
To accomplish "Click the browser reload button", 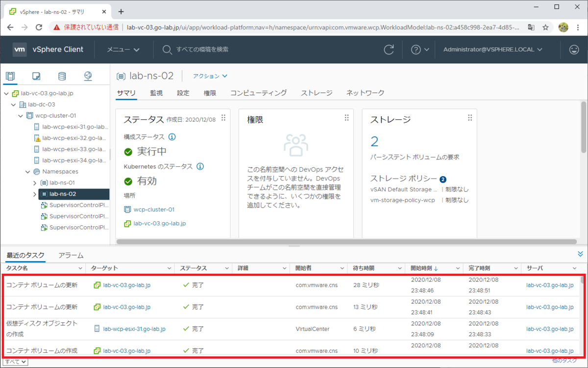I will pyautogui.click(x=39, y=27).
